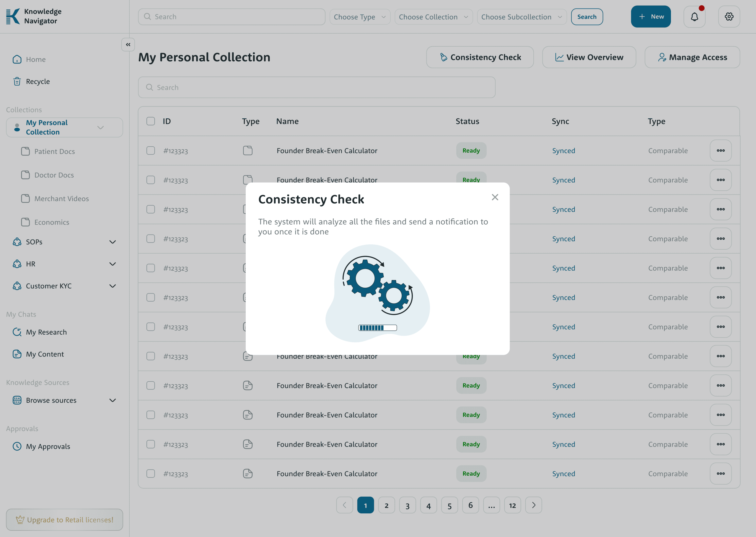756x537 pixels.
Task: Jump to page 12
Action: [x=512, y=505]
